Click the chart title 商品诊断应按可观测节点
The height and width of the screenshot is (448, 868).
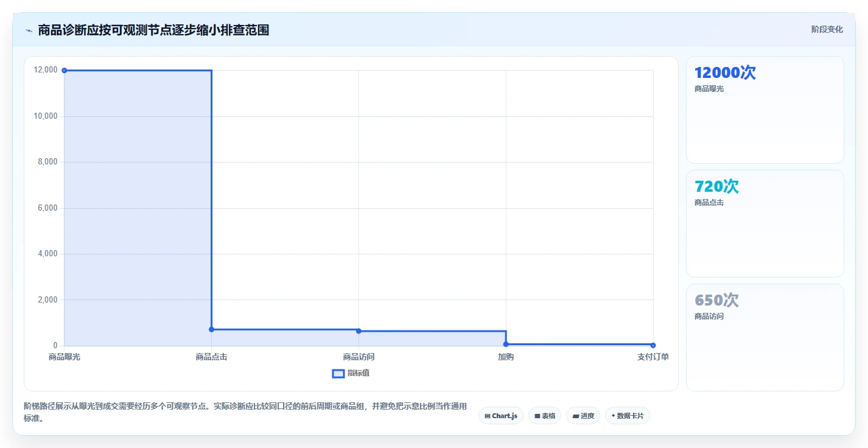153,30
